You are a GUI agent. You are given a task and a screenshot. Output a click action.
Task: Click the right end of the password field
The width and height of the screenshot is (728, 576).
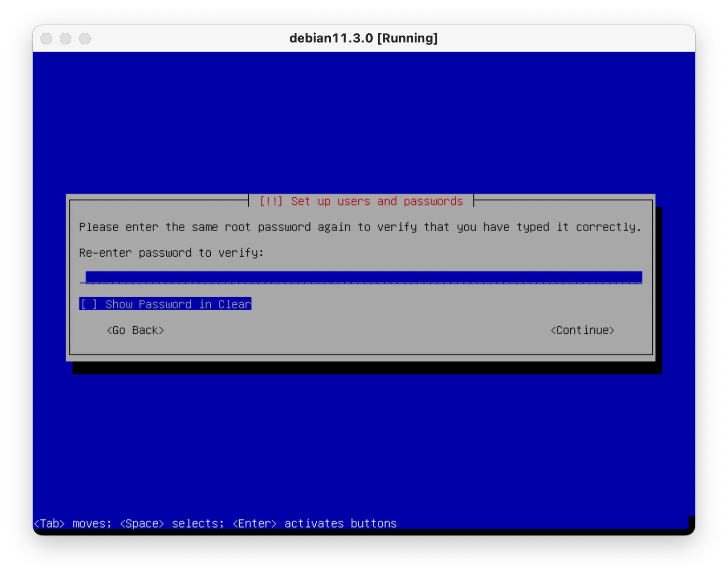click(x=636, y=278)
